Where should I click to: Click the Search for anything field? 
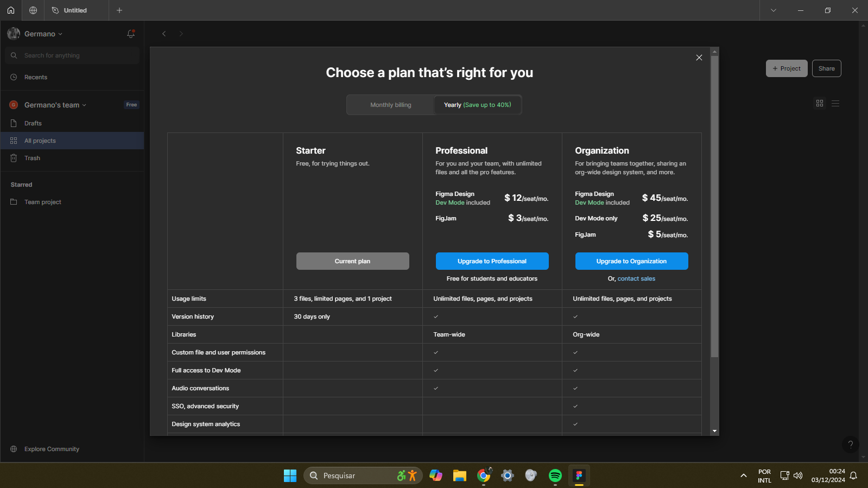72,55
